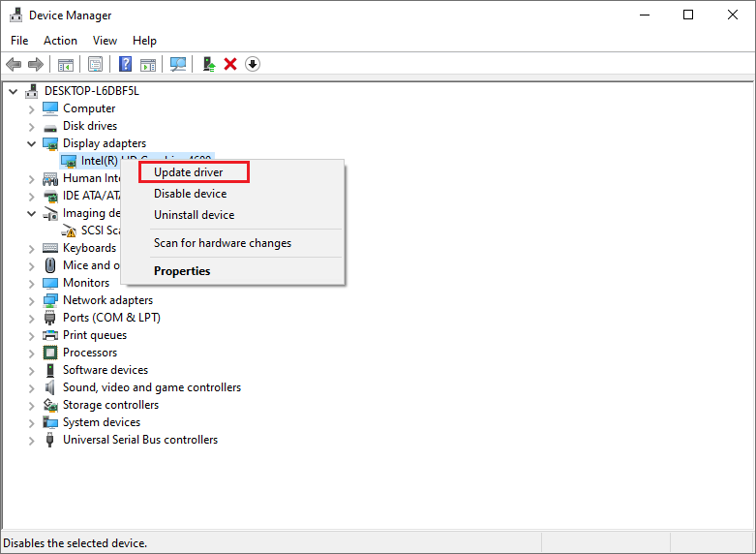This screenshot has width=756, height=554.
Task: Click the Storage controllers category icon
Action: tap(50, 405)
